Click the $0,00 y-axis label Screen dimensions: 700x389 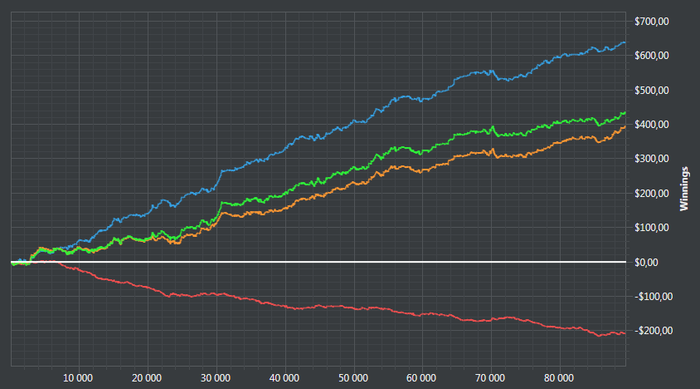tap(646, 262)
